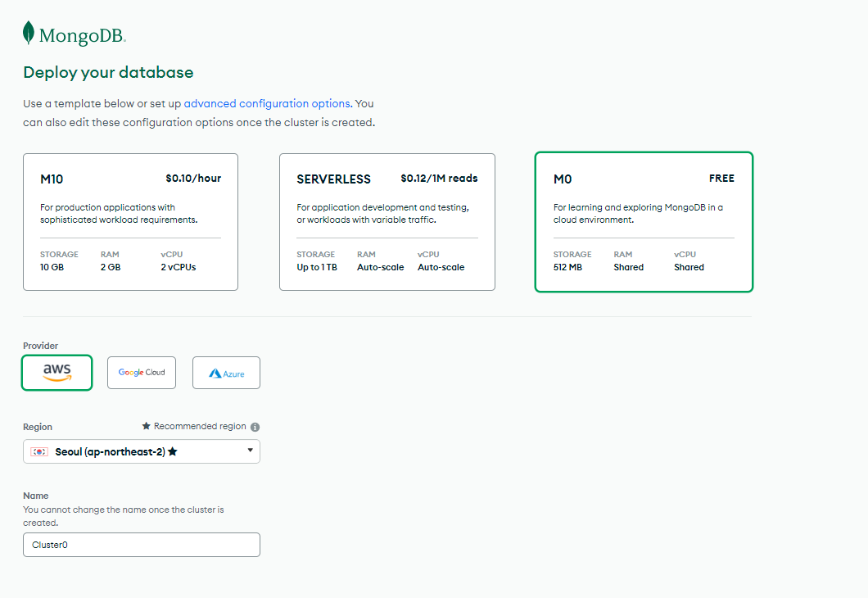Click the $0.10/hour price on M10
The image size is (868, 598).
(x=193, y=179)
